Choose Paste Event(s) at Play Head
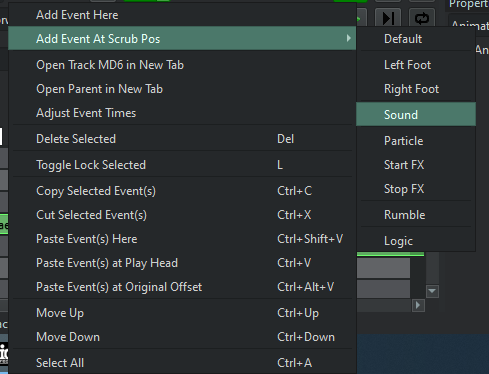 (x=182, y=263)
